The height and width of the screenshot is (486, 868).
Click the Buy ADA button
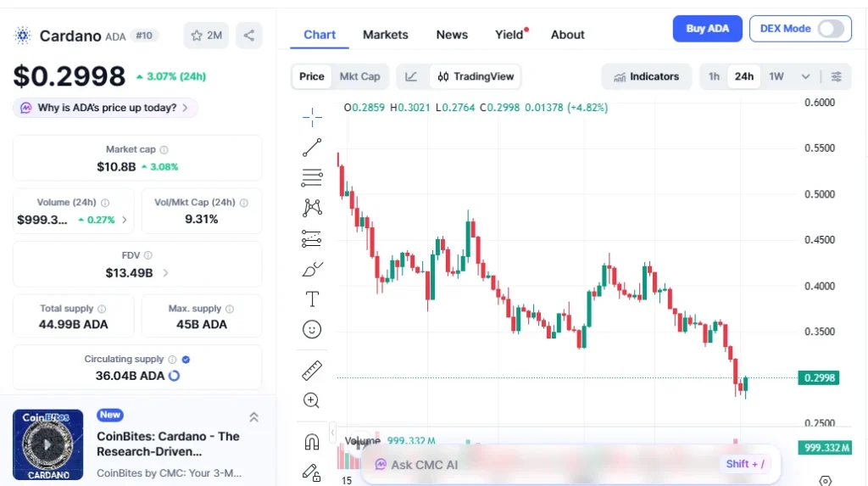click(x=707, y=29)
